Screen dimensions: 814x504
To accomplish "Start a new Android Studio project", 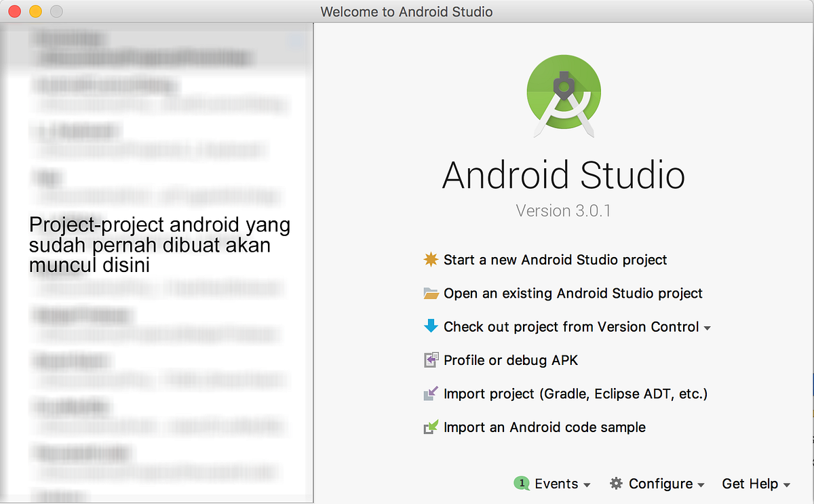I will 555,260.
